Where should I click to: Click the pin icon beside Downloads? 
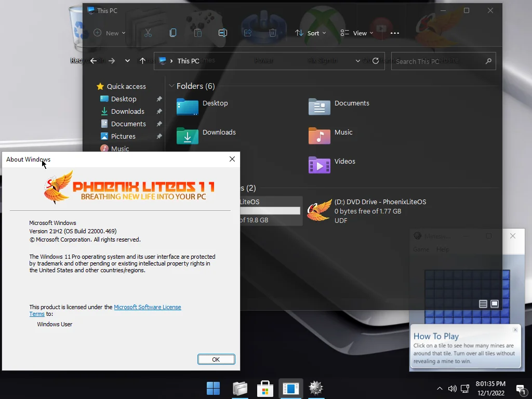pos(159,111)
